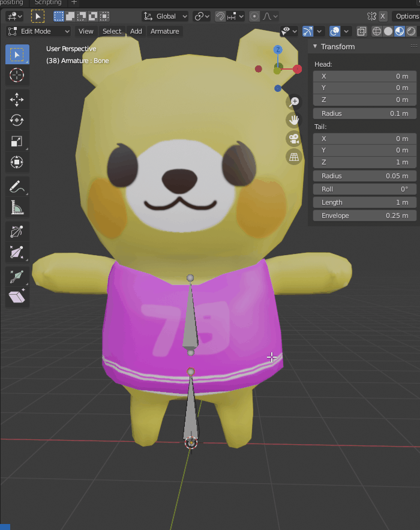Select the Scale tool
This screenshot has width=420, height=530.
tap(17, 141)
